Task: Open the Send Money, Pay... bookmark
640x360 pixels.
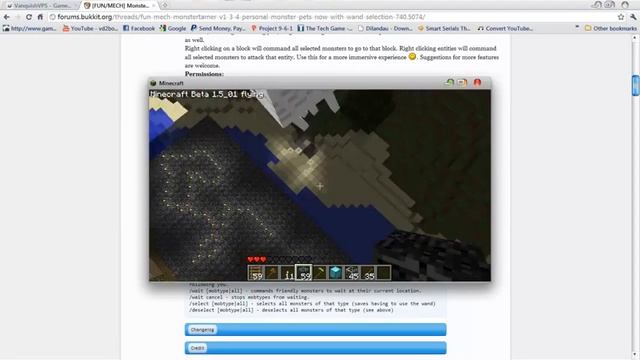Action: (x=218, y=29)
